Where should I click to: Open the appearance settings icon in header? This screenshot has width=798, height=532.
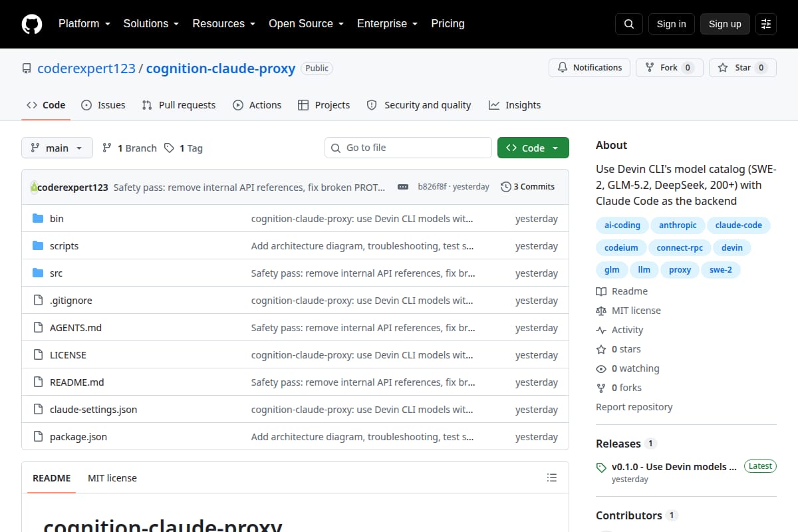tap(766, 24)
